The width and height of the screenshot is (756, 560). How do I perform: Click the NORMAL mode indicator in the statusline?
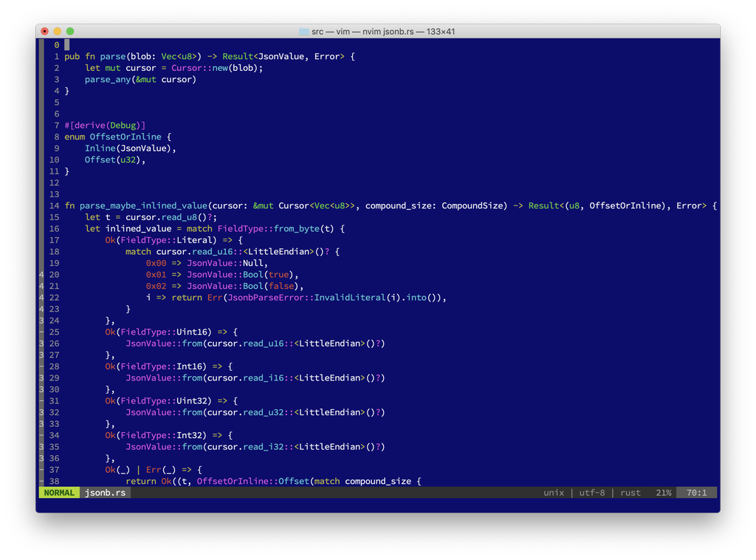pos(58,492)
